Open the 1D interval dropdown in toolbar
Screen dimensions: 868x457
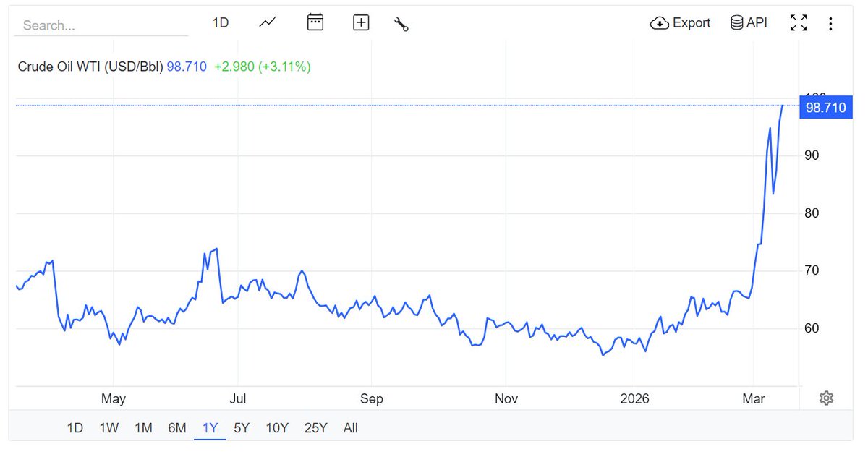point(220,23)
